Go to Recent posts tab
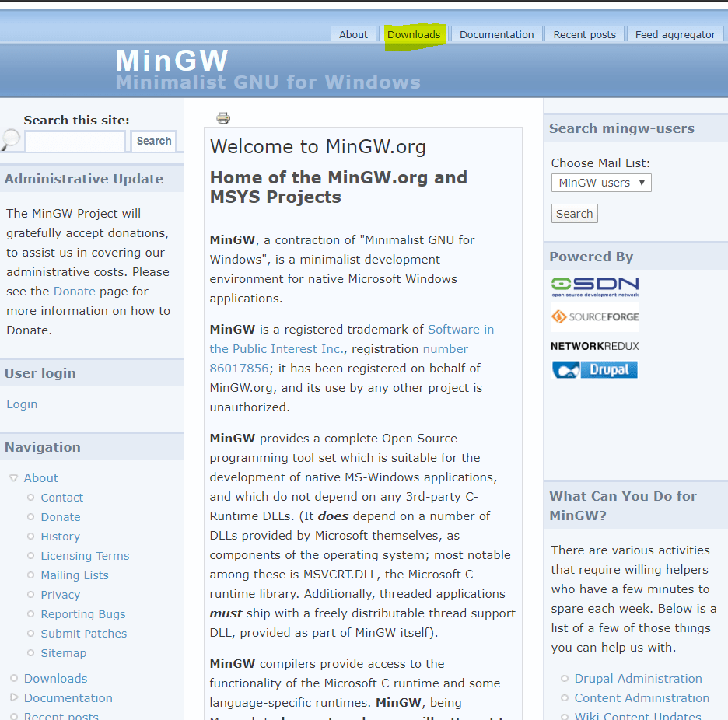Viewport: 728px width, 720px height. pyautogui.click(x=584, y=35)
